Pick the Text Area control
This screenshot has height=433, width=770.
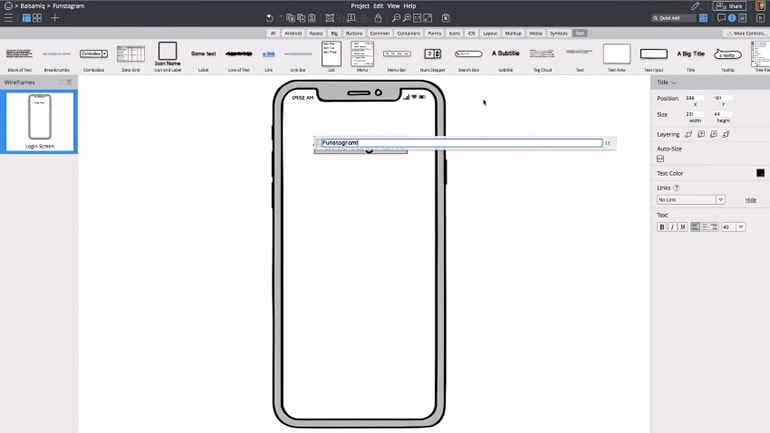click(x=617, y=57)
